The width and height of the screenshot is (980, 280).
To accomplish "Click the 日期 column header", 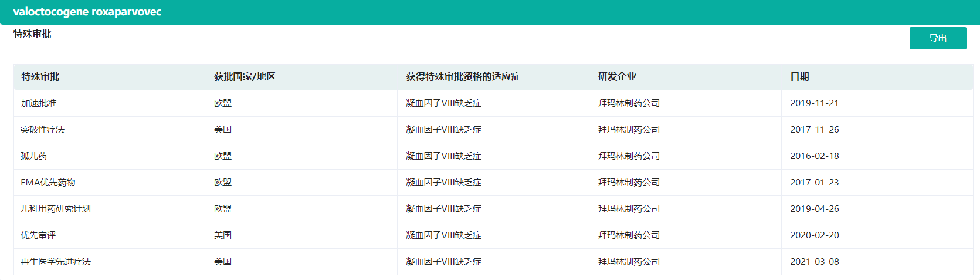I will 799,77.
